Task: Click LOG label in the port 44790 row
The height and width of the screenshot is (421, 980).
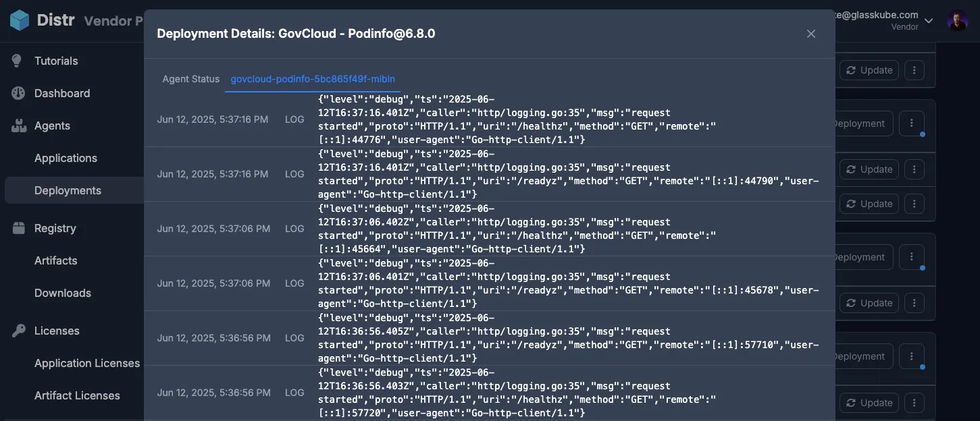Action: (x=294, y=174)
